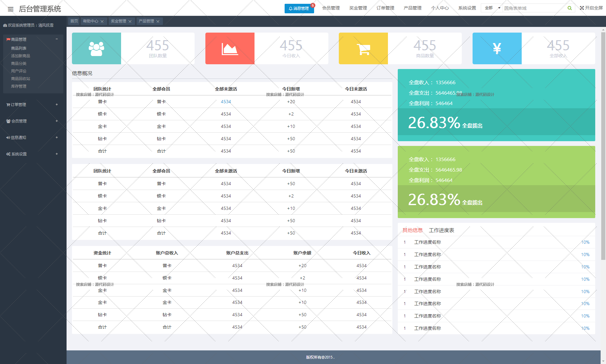The height and width of the screenshot is (364, 606).
Task: Switch to the 首页 tab
Action: tap(74, 21)
